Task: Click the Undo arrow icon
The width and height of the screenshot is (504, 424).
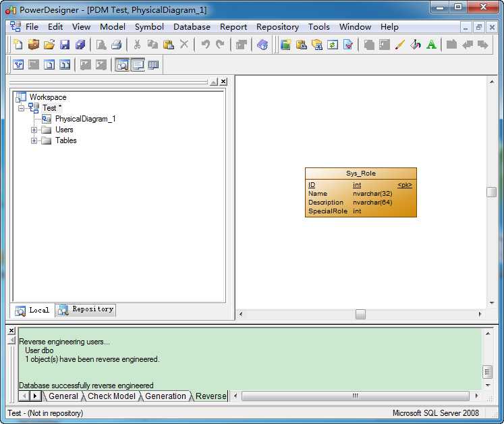Action: tap(205, 45)
